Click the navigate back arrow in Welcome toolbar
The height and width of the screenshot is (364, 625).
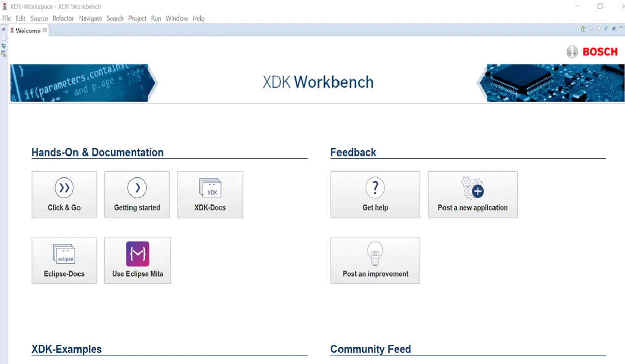pos(591,29)
